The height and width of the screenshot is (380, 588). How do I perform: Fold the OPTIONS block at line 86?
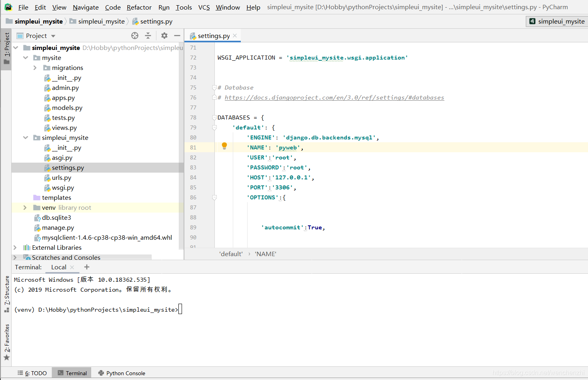click(214, 197)
